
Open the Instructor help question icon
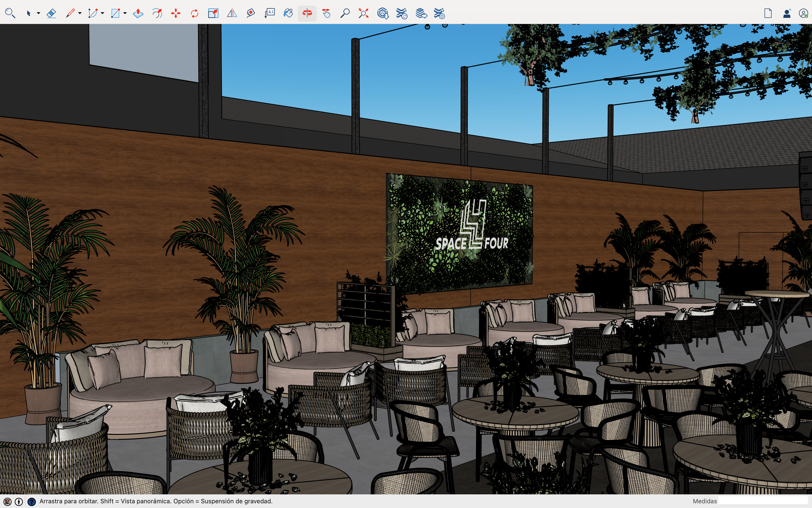[31, 502]
